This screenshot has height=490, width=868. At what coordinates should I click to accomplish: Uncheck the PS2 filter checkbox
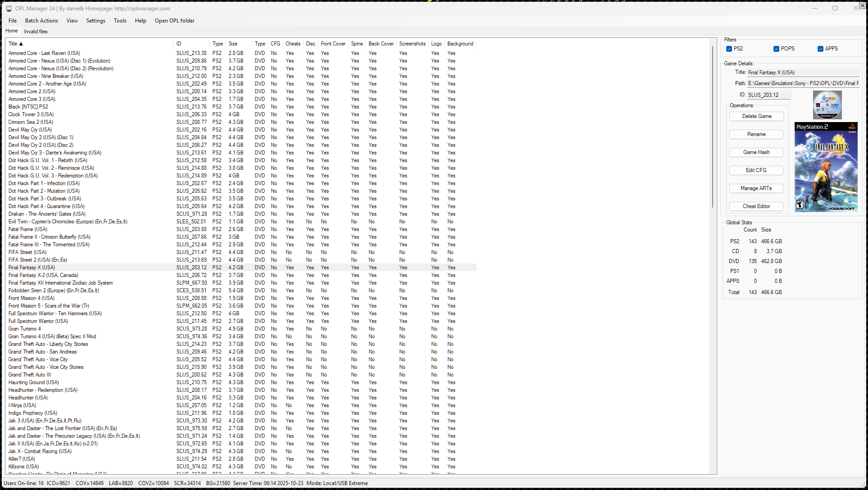729,49
